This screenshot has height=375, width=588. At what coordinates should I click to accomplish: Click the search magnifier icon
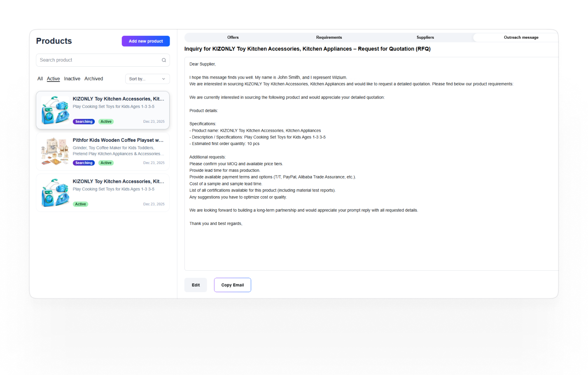coord(163,60)
